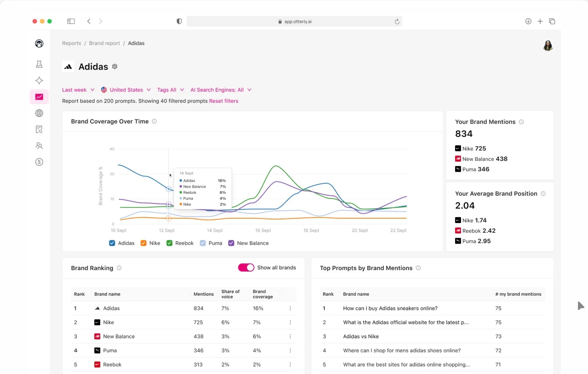Image resolution: width=588 pixels, height=374 pixels.
Task: Open the sparkle star sidebar icon
Action: point(39,80)
